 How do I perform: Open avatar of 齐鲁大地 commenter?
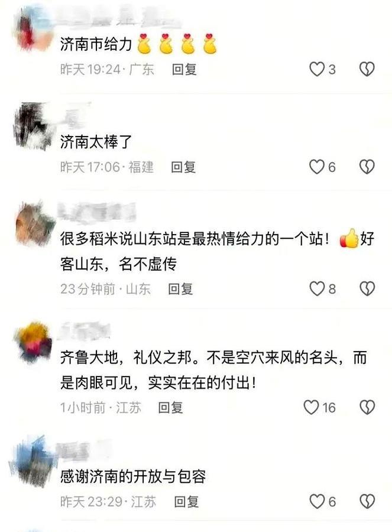tap(33, 342)
